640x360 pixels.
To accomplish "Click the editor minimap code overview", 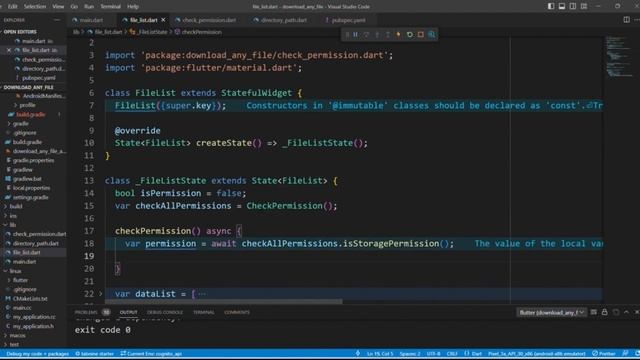I will (x=619, y=56).
